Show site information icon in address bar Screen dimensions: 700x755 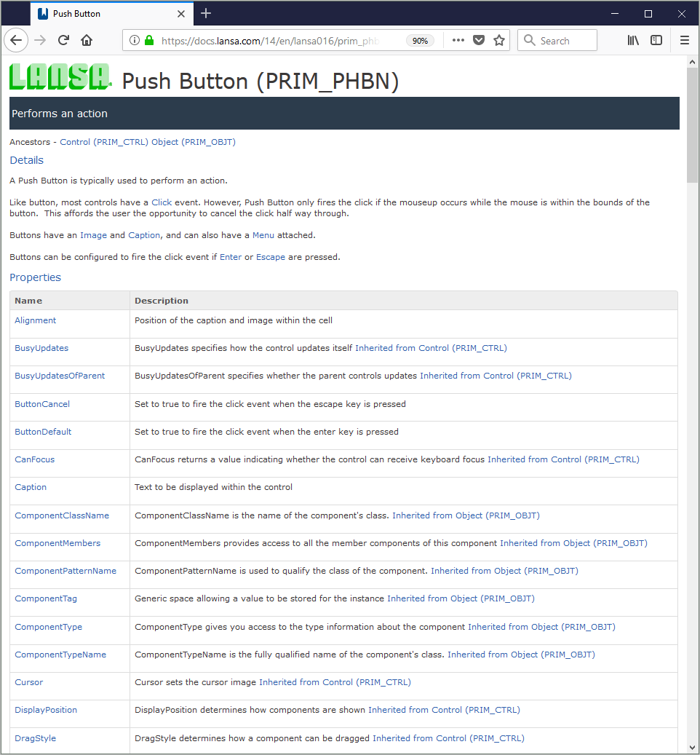click(x=135, y=41)
